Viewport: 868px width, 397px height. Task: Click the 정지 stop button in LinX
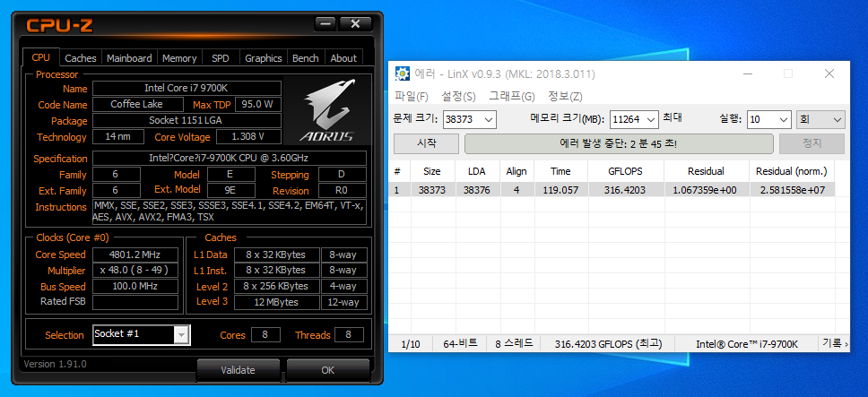812,143
